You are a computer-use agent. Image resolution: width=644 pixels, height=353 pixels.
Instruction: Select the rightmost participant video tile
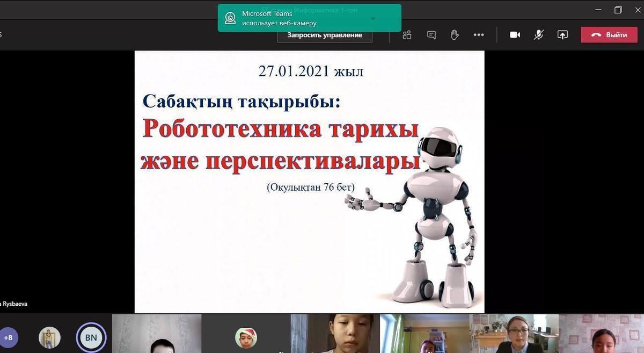click(601, 334)
